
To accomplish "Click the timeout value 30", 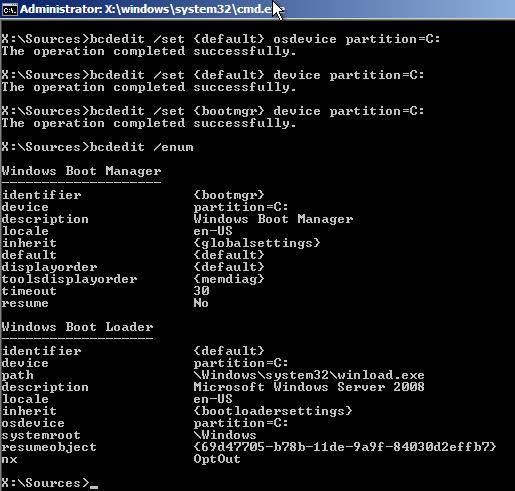I will [x=201, y=291].
